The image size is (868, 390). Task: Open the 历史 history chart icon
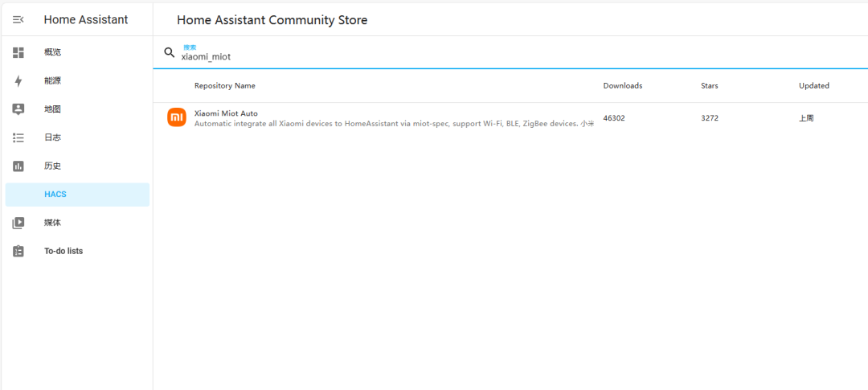18,166
